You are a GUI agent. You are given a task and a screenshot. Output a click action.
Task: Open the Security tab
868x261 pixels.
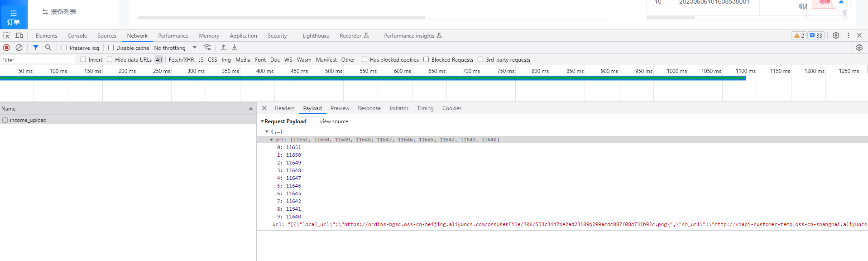pos(277,36)
